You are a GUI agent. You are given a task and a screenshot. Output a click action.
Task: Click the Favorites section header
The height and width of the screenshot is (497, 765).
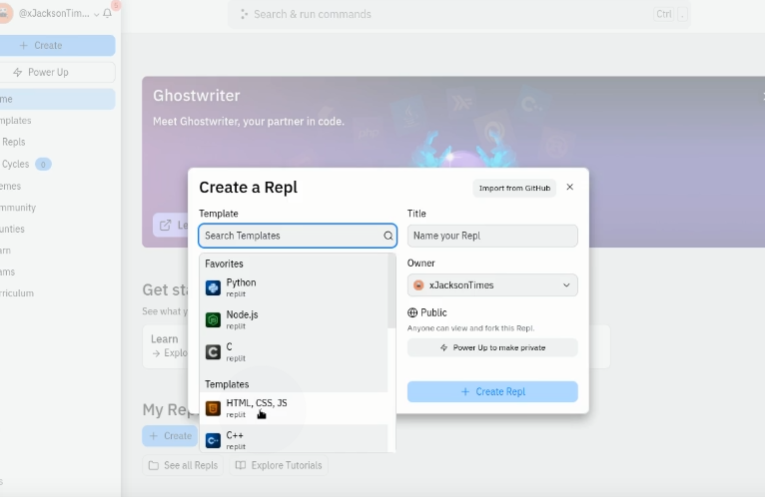[x=224, y=264]
